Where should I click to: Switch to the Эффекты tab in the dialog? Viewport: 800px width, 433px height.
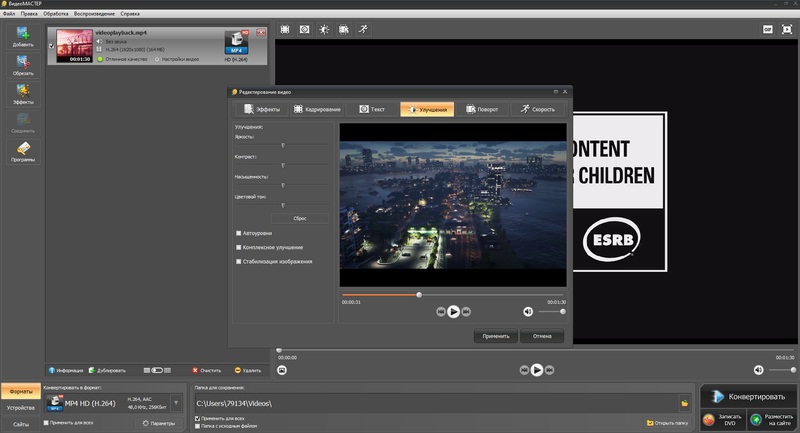click(x=262, y=109)
